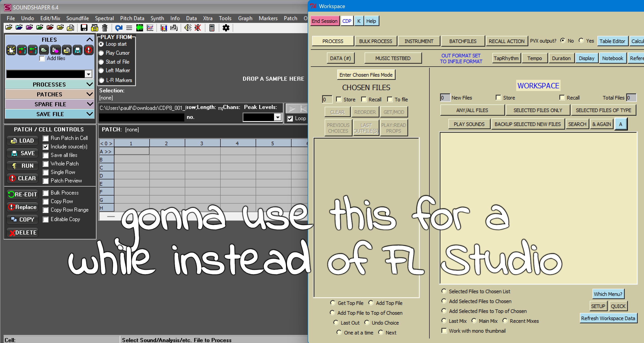Image resolution: width=644 pixels, height=343 pixels.
Task: Open Soundshaper settings via the gear icon
Action: tap(226, 28)
